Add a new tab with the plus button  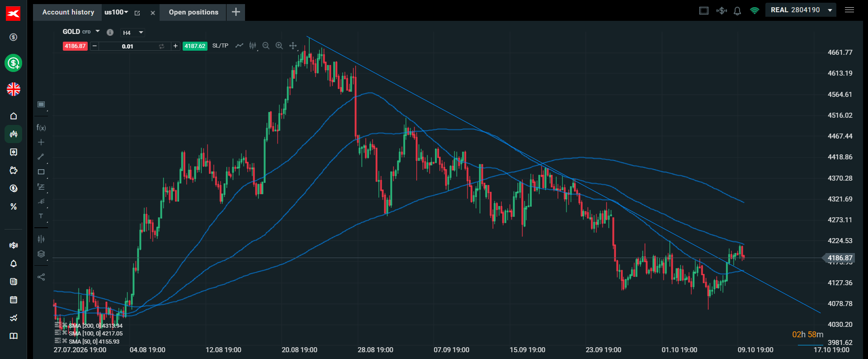[x=236, y=12]
